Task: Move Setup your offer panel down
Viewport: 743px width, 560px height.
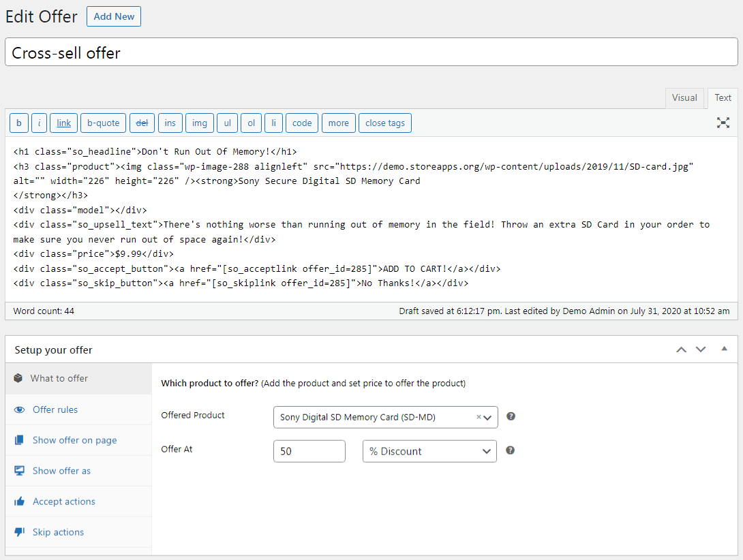Action: pyautogui.click(x=701, y=349)
